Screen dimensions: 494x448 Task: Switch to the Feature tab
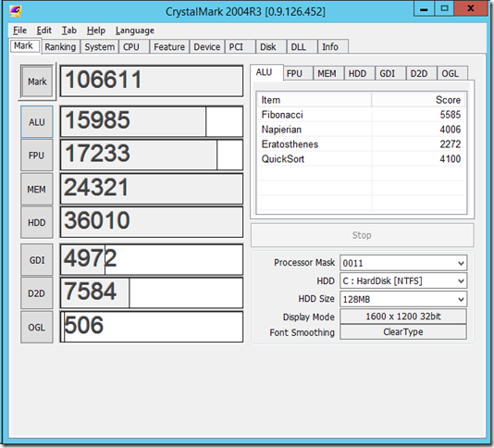(x=169, y=47)
